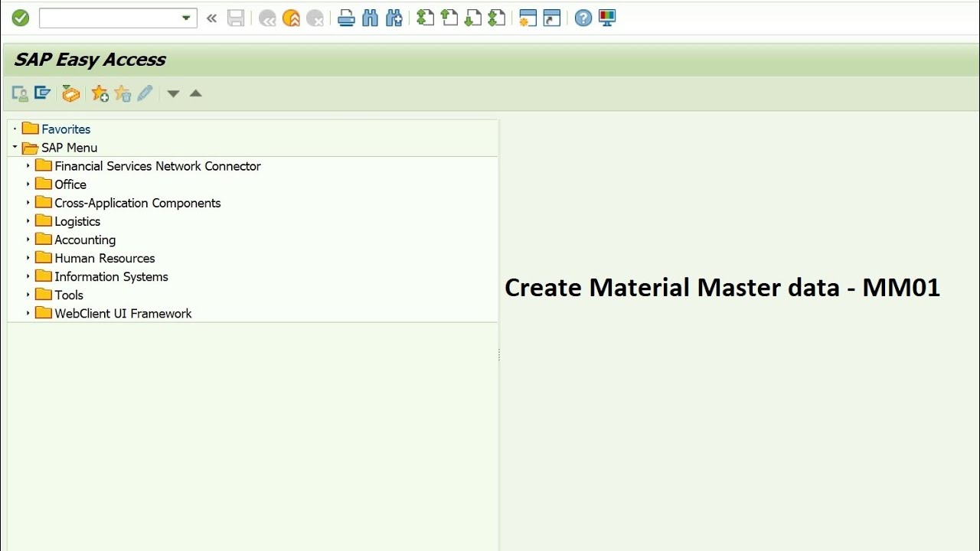Move favorite up with up arrow
This screenshot has width=980, height=551.
(x=196, y=93)
